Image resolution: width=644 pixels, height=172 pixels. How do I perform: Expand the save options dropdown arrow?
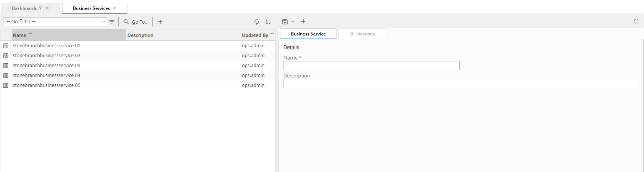(293, 22)
